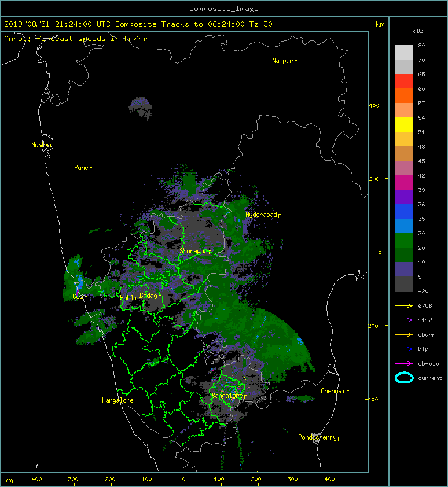Click the yellow 67CB arrow legend icon

(404, 305)
